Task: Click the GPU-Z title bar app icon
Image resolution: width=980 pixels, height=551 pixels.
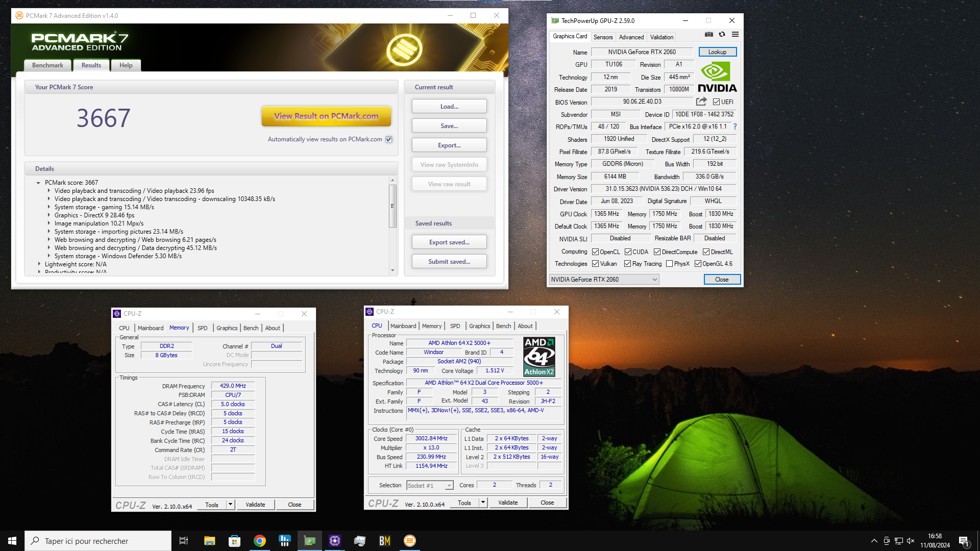Action: [x=555, y=20]
